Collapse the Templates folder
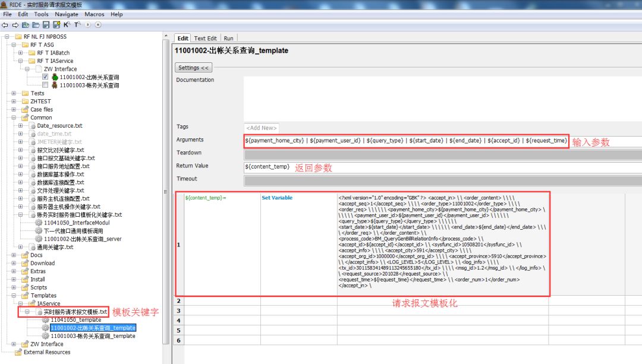Image resolution: width=642 pixels, height=364 pixels. pyautogui.click(x=14, y=295)
